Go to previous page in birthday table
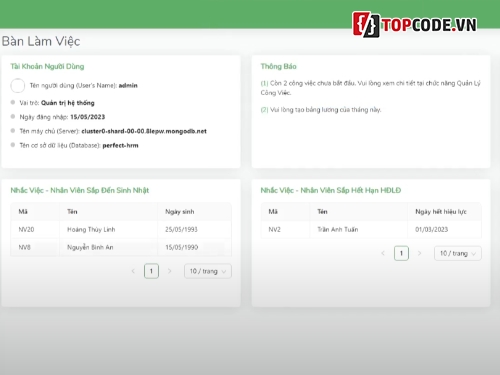The width and height of the screenshot is (500, 375). (x=133, y=271)
